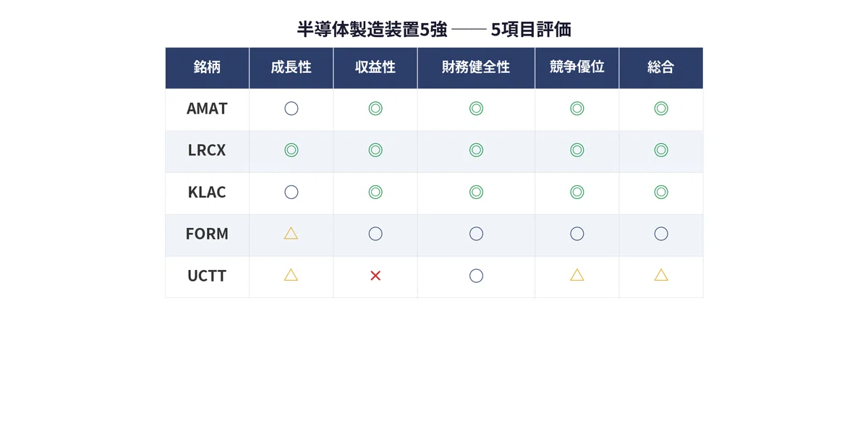The width and height of the screenshot is (868, 445).
Task: Select the AMAT row label
Action: tap(207, 109)
